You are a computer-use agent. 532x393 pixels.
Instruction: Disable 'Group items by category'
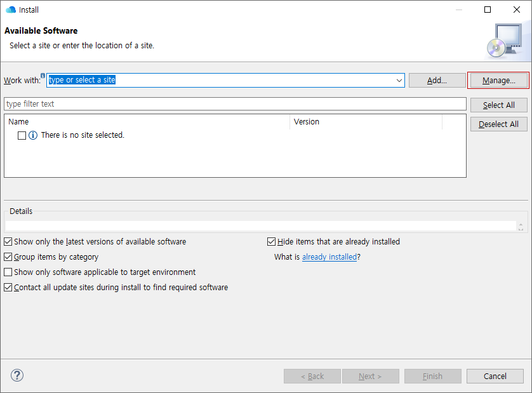(8, 257)
